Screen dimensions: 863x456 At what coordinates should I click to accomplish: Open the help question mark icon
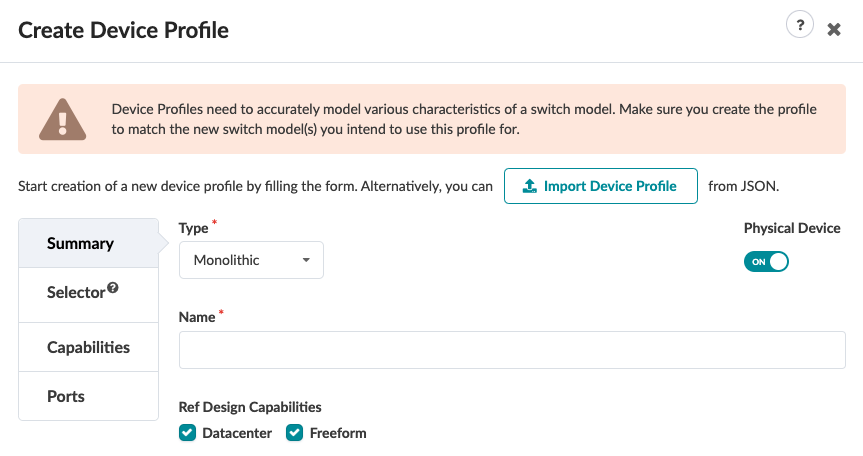[799, 27]
